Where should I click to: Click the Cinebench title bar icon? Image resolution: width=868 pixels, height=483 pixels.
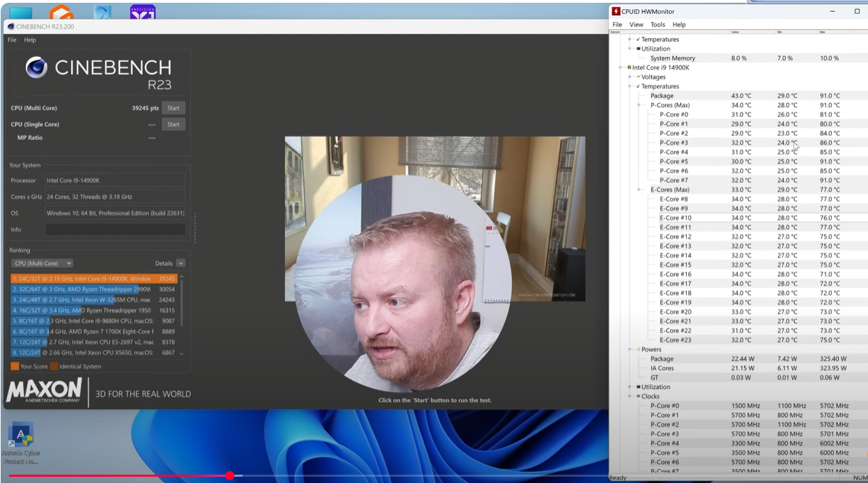pos(10,26)
